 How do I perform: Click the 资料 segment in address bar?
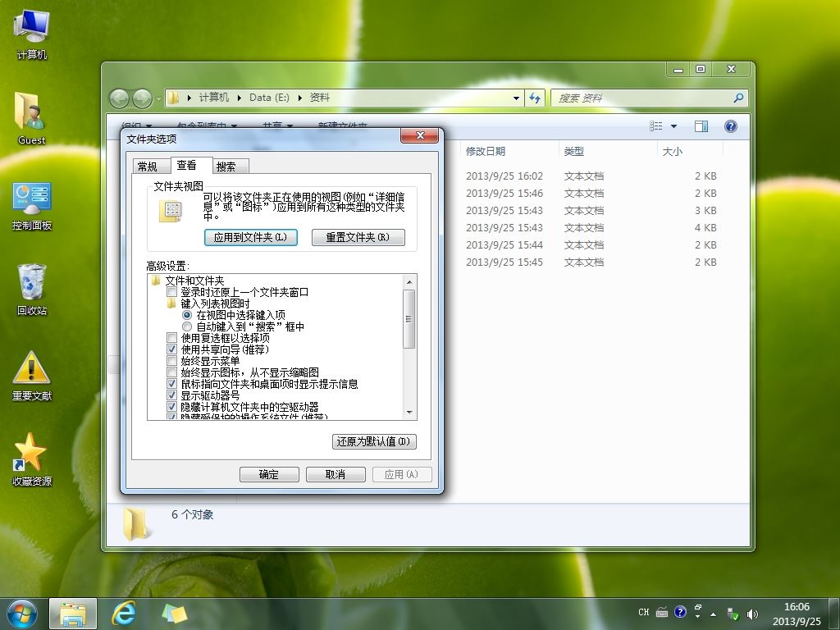point(320,98)
